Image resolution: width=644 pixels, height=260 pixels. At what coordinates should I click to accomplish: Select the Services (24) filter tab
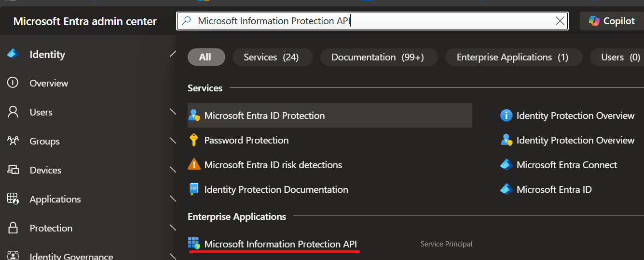coord(272,57)
